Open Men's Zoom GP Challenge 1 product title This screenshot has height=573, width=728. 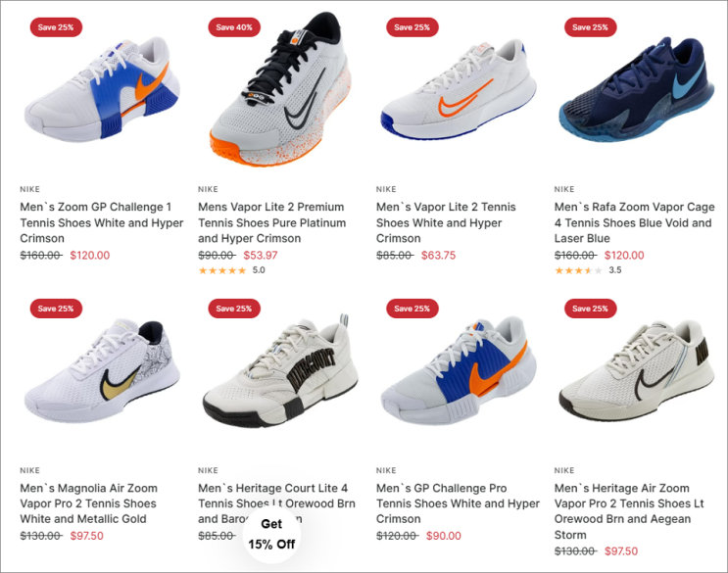click(x=101, y=222)
